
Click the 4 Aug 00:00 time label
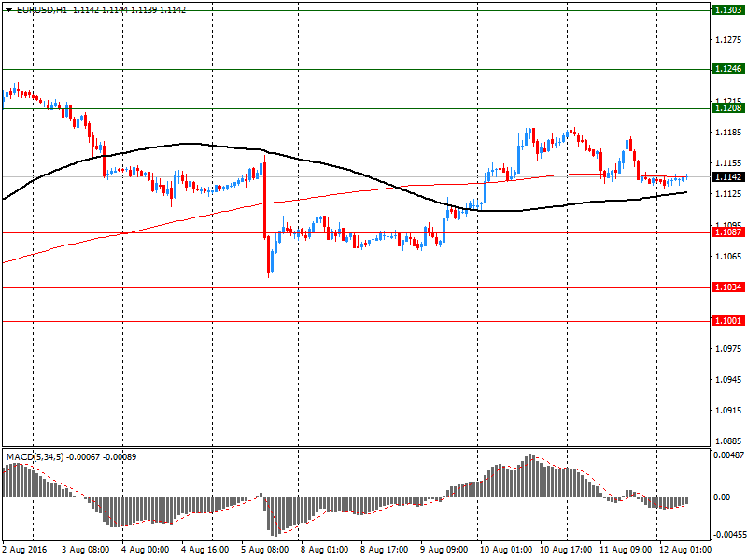point(146,550)
